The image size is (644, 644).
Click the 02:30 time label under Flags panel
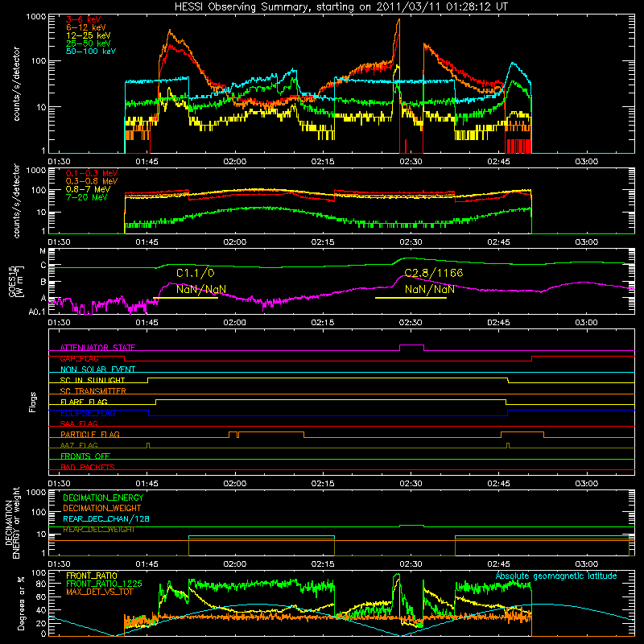(411, 484)
